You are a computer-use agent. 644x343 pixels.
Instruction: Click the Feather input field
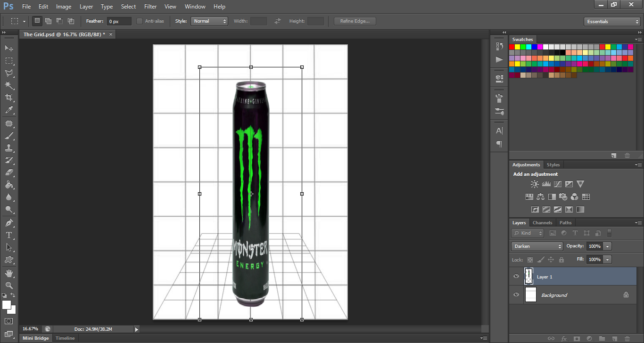(x=119, y=22)
